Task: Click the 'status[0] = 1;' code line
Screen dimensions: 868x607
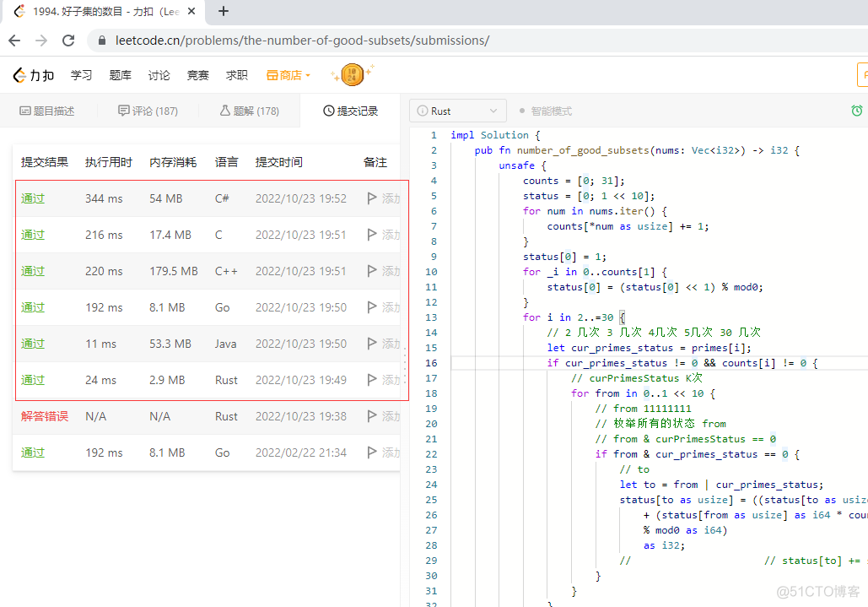Action: pos(564,257)
